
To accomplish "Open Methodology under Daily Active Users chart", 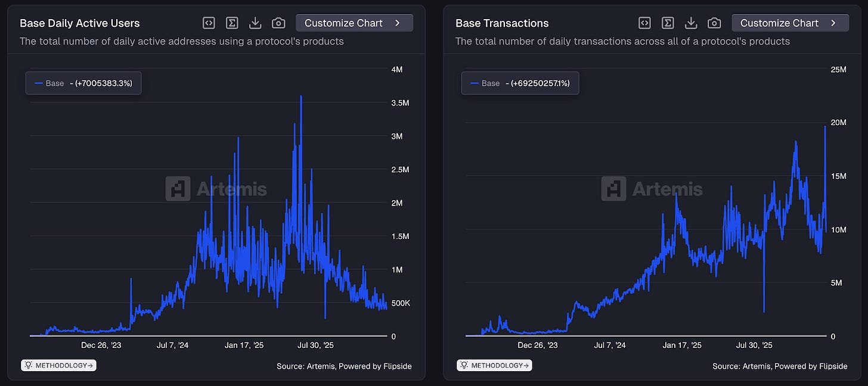I will click(x=58, y=365).
